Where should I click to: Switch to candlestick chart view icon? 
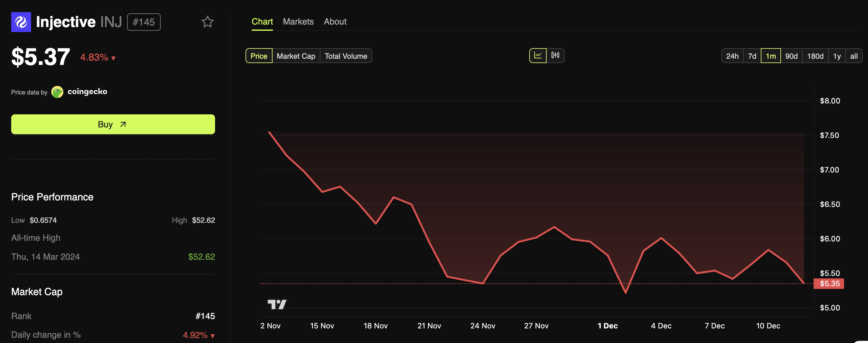(x=555, y=56)
